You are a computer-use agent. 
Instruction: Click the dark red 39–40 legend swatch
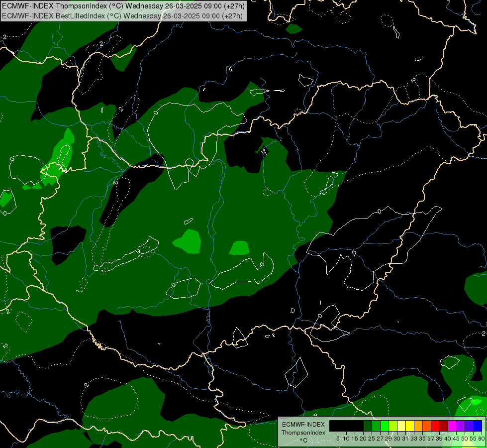pos(444,426)
